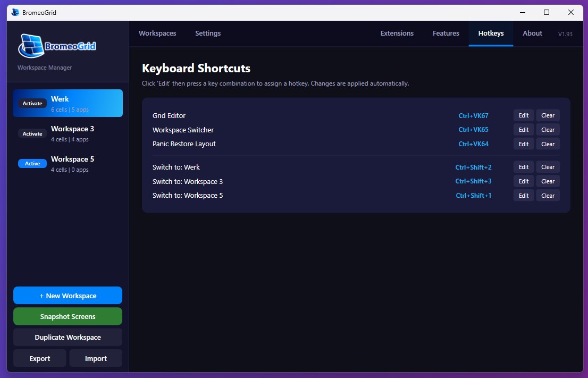Click the Ctrl+Shift+3 hotkey label

click(473, 181)
